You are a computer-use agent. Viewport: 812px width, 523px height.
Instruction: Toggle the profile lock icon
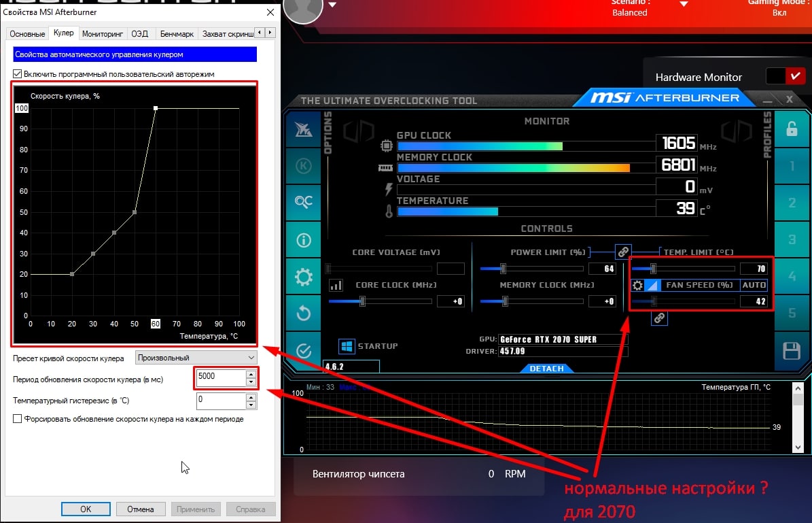(x=792, y=129)
